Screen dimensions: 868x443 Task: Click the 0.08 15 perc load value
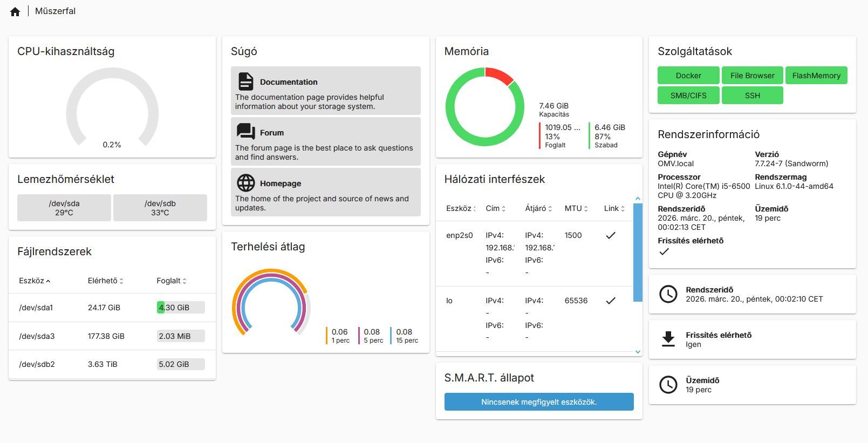click(x=404, y=332)
